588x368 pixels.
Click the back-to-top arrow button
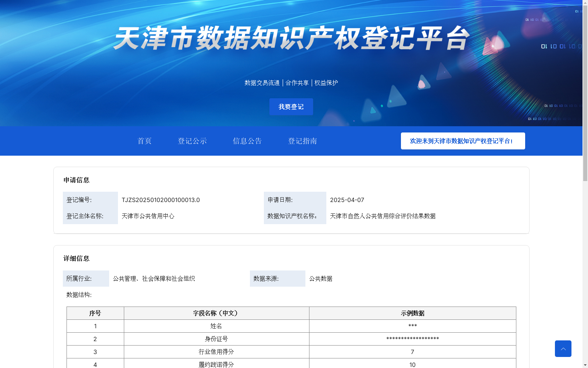tap(563, 348)
